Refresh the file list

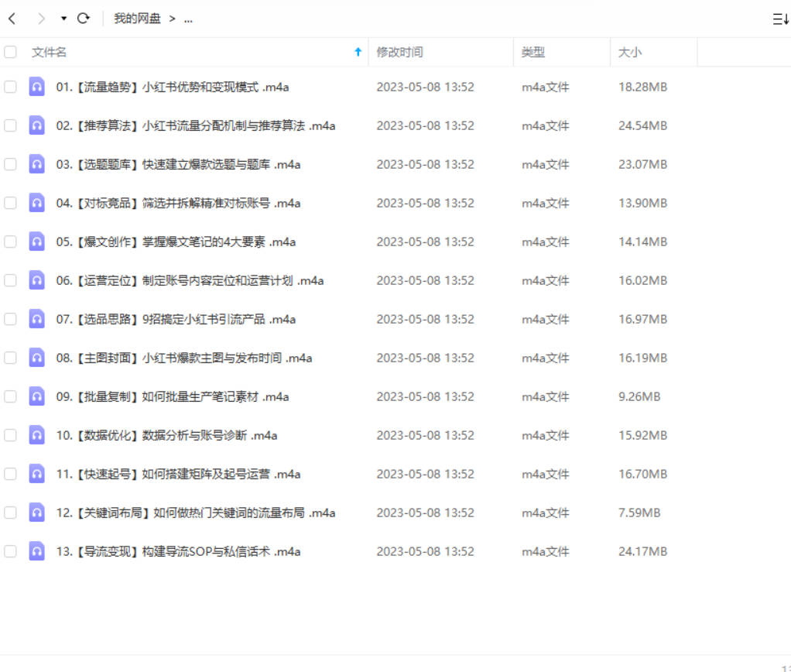click(84, 19)
